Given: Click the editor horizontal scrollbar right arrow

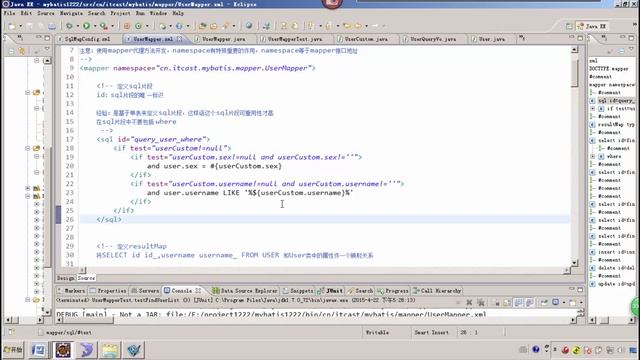Looking at the screenshot, I should pyautogui.click(x=567, y=270).
